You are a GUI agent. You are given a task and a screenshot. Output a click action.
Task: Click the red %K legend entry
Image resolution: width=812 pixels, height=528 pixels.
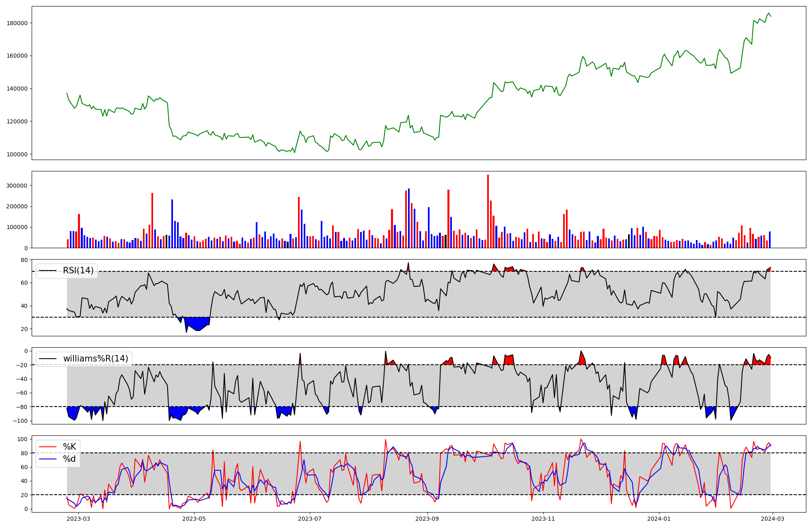point(69,447)
